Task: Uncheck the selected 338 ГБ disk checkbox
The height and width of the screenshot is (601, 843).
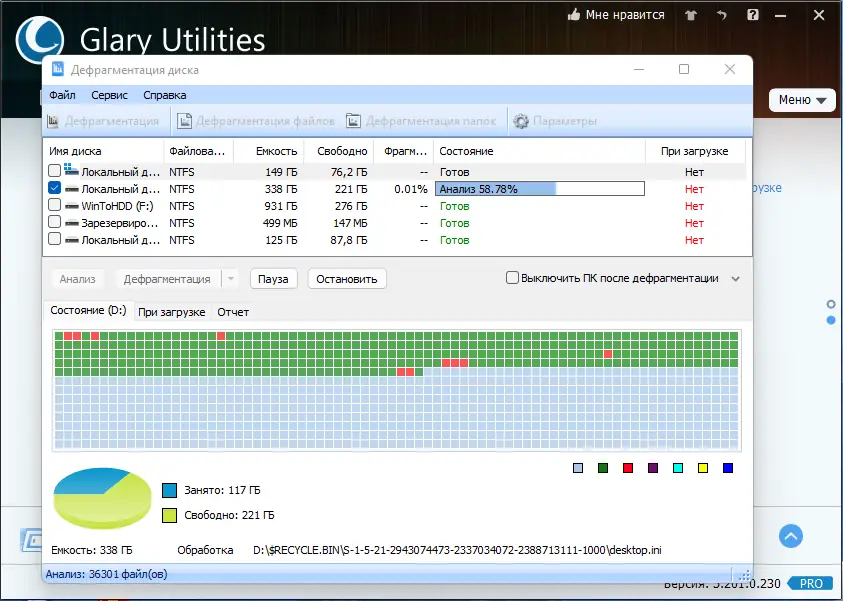Action: [54, 188]
